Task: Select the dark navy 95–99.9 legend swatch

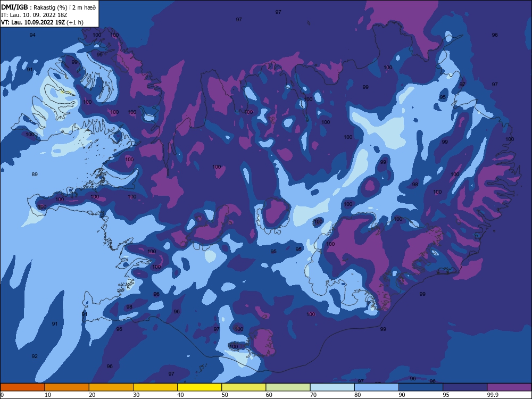Action: click(x=465, y=387)
